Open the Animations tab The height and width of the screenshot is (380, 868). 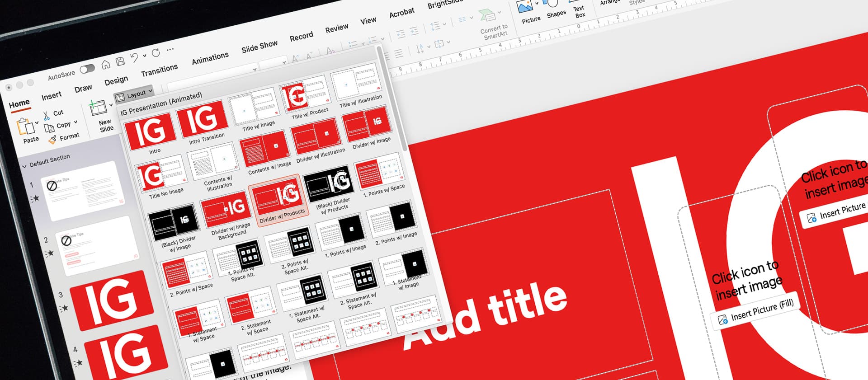point(210,59)
